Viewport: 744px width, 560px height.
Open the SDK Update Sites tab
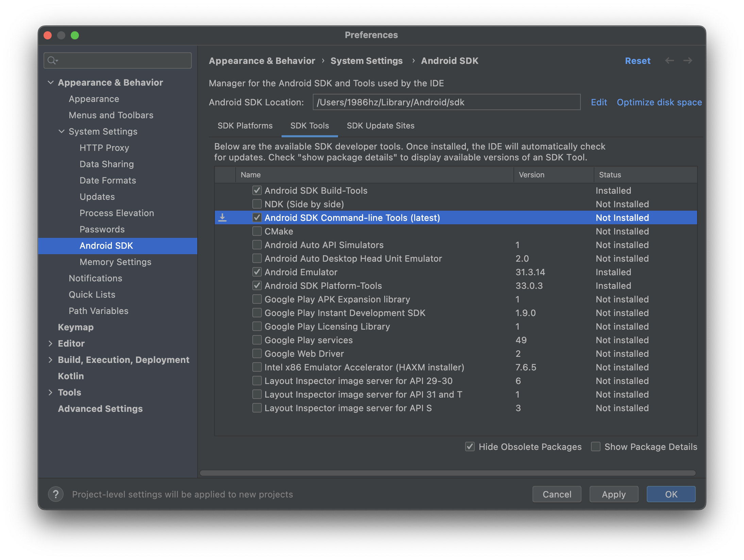pos(380,126)
